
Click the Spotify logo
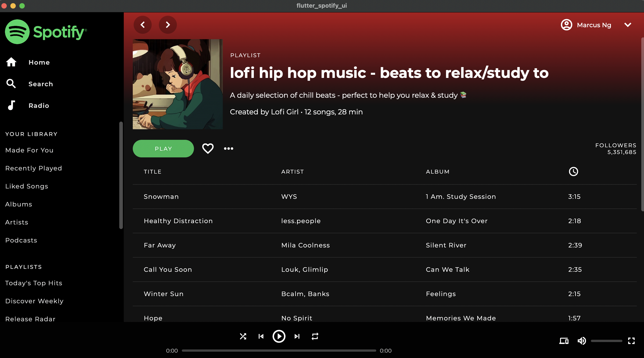pyautogui.click(x=46, y=32)
